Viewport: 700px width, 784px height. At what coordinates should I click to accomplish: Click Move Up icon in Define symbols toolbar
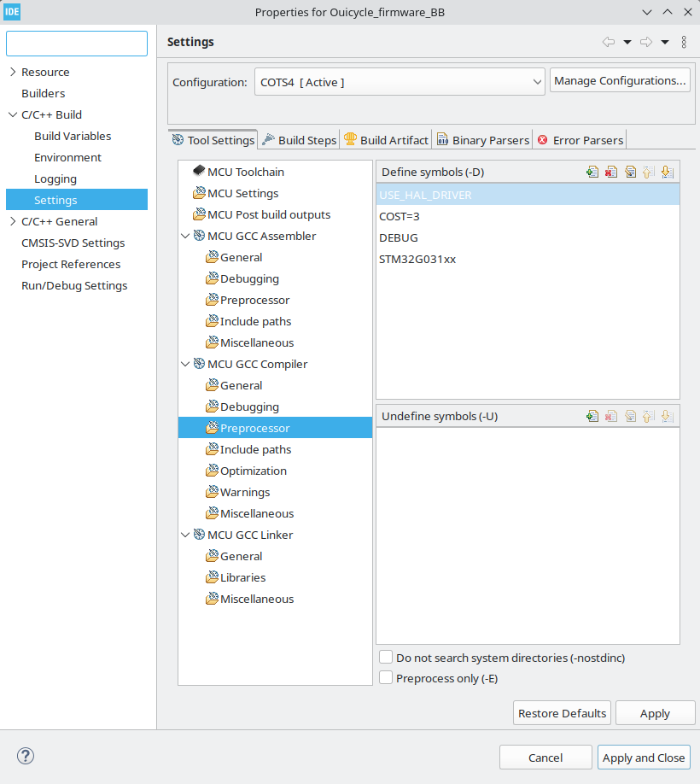pos(648,172)
